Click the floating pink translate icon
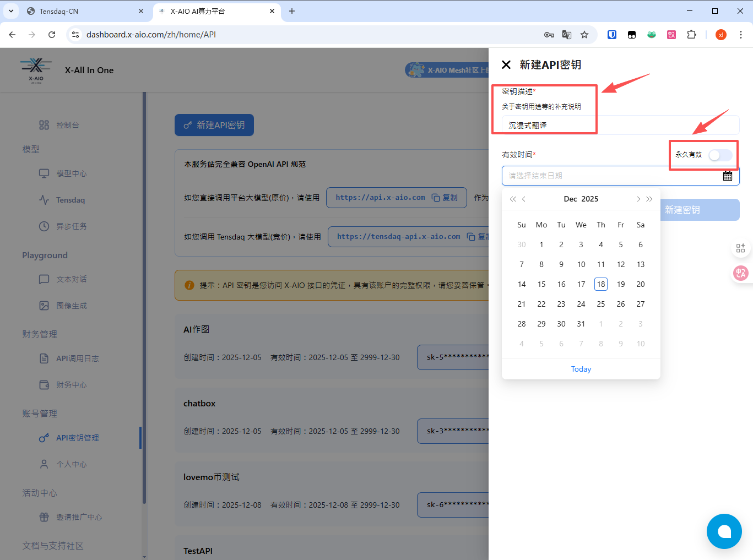The height and width of the screenshot is (560, 753). coord(741,273)
